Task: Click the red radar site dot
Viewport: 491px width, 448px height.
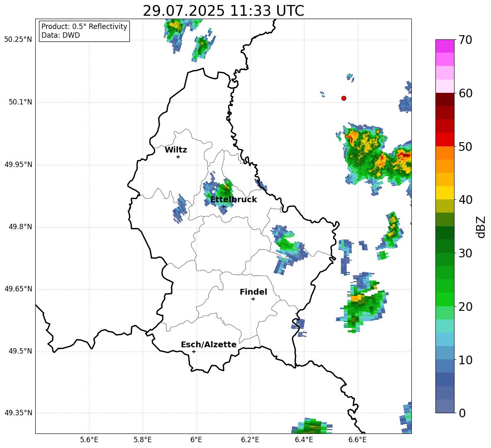Action: (x=344, y=98)
